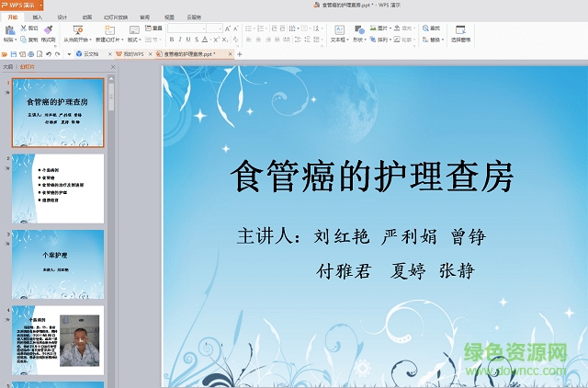The height and width of the screenshot is (388, 588).
Task: Click the plus button to add new tab
Action: [240, 54]
